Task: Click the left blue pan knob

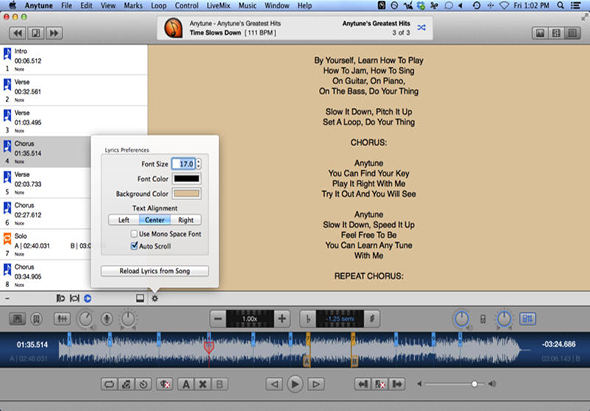Action: click(x=462, y=319)
